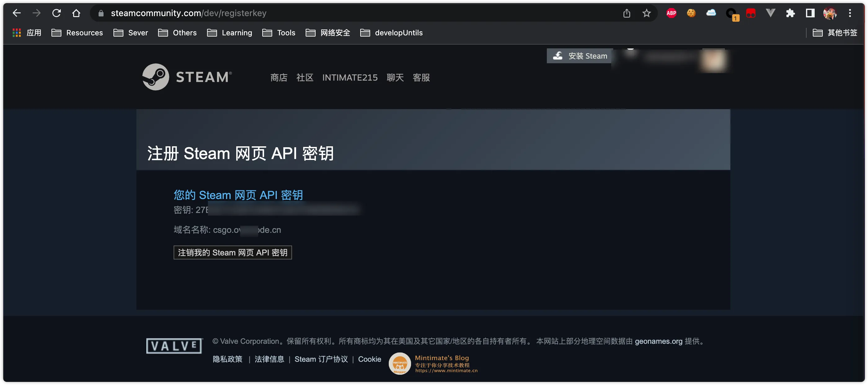Open Chrome three-dot menu
Screen dimensions: 868x385
(x=850, y=13)
